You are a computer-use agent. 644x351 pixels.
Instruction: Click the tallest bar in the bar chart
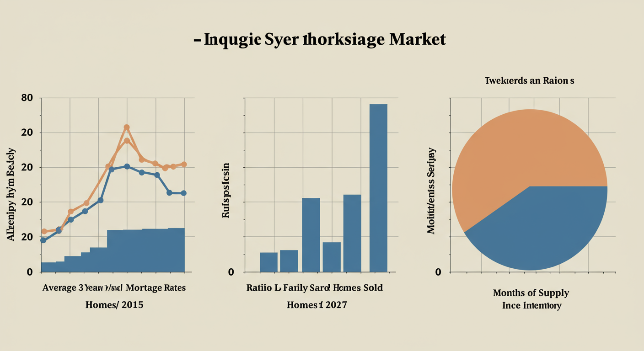pos(378,188)
